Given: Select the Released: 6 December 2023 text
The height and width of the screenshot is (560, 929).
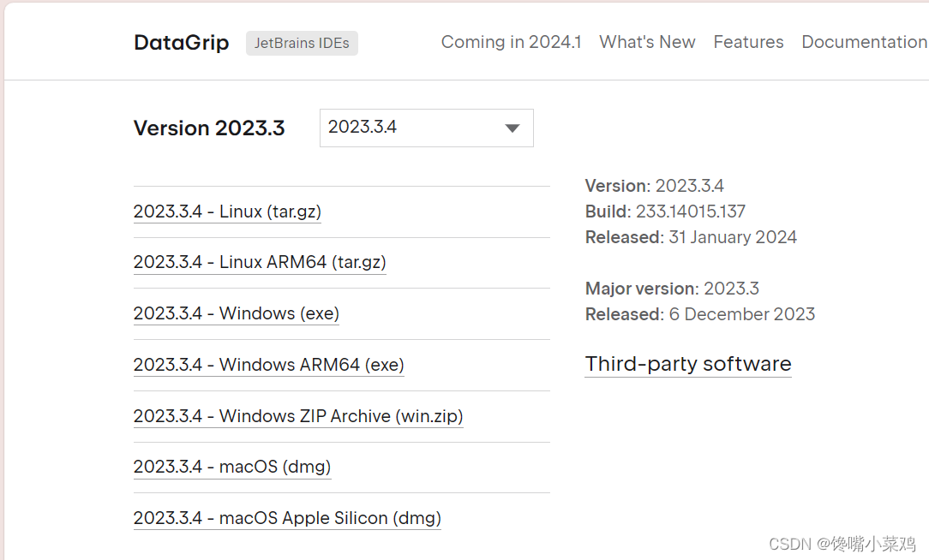Looking at the screenshot, I should [x=700, y=313].
